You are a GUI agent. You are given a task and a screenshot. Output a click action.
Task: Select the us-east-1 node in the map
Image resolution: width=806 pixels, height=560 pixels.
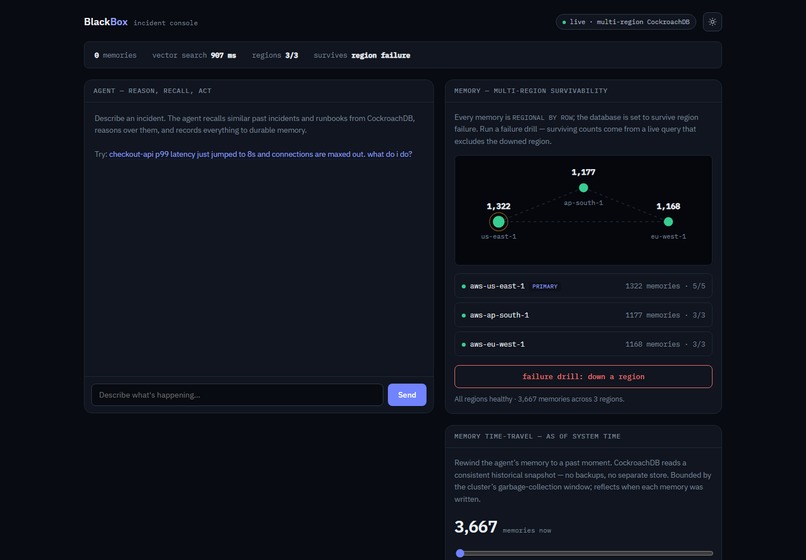(x=498, y=222)
